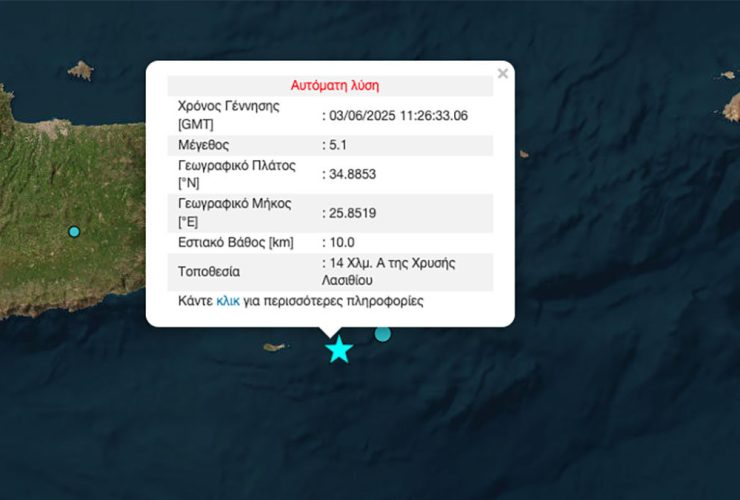The height and width of the screenshot is (500, 740).
Task: Click the 'Τοποθεσία' row label
Action: [x=208, y=271]
